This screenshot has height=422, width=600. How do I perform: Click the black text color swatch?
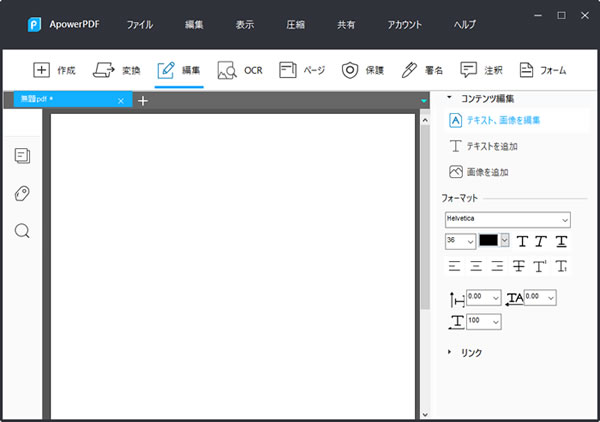coord(489,241)
